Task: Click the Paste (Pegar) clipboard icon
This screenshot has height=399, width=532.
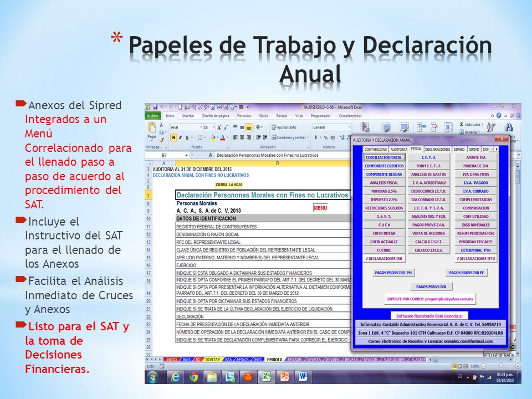Action: 152,127
